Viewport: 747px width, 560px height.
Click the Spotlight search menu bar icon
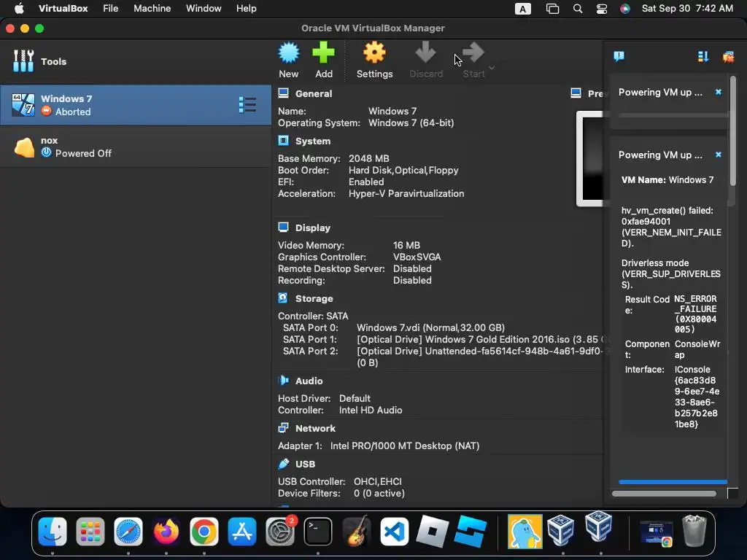tap(578, 9)
